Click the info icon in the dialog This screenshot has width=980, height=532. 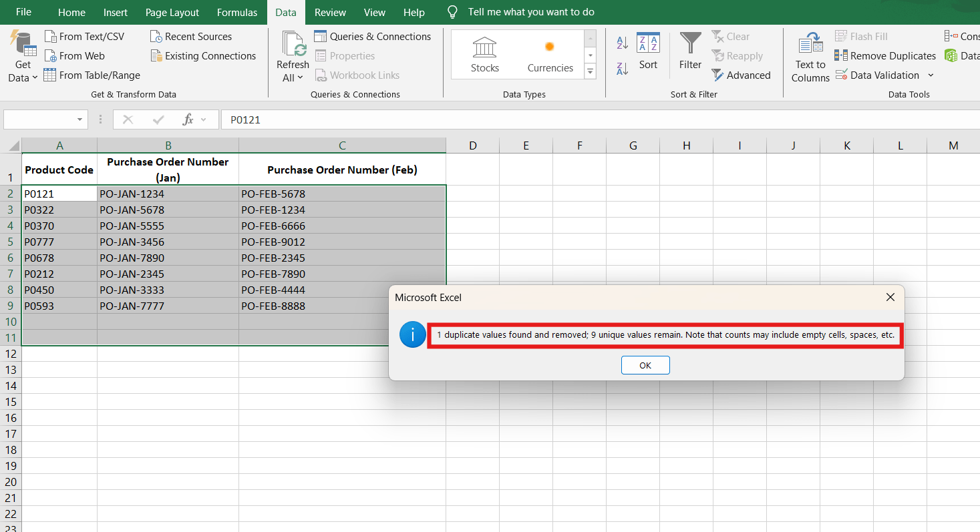pyautogui.click(x=412, y=334)
